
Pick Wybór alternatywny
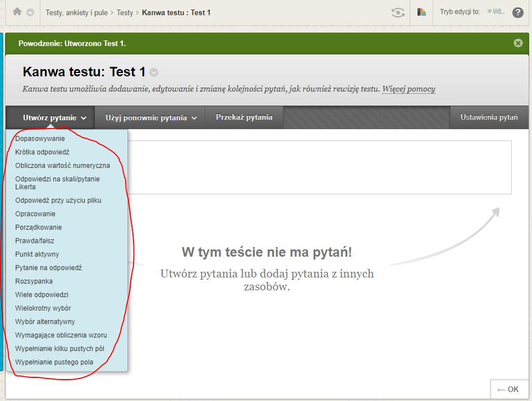[x=45, y=322]
